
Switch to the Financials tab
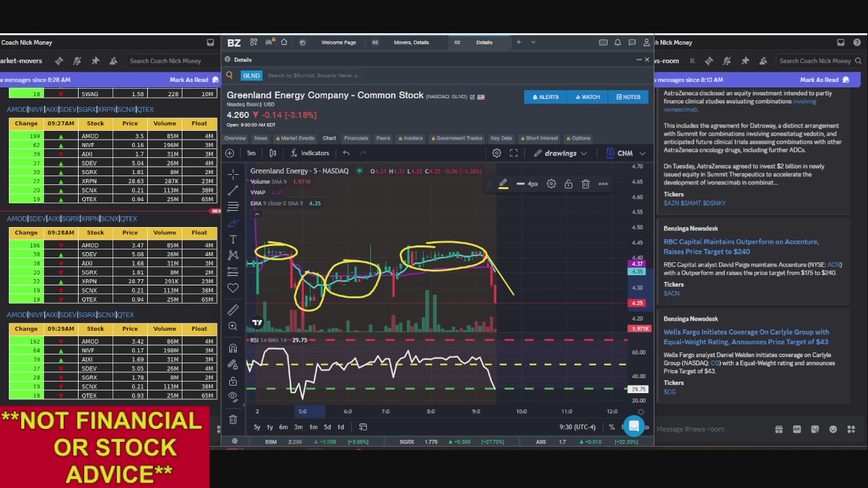[356, 138]
